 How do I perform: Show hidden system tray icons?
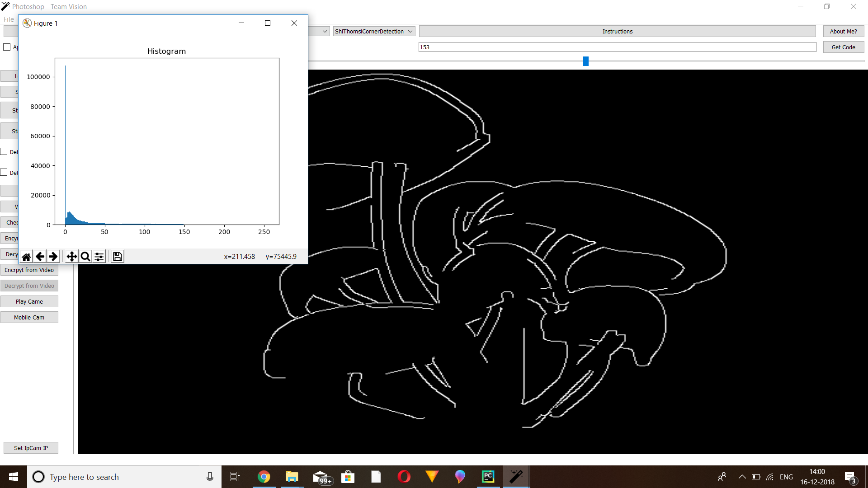(742, 477)
